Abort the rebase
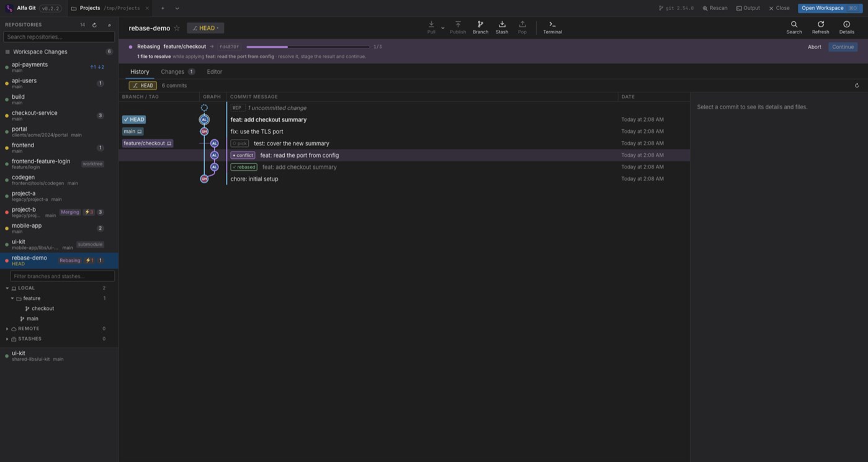The image size is (868, 462). coord(814,47)
